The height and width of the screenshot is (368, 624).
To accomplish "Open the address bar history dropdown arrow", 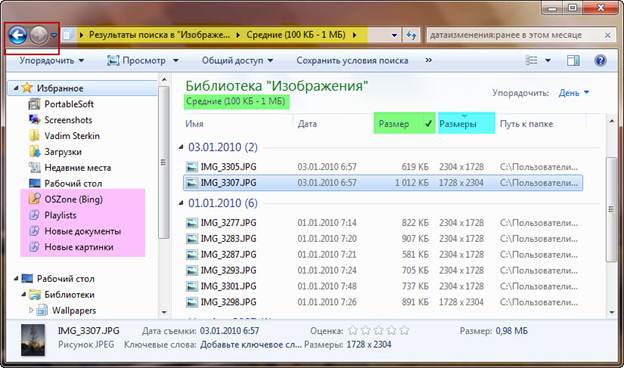I will [394, 35].
